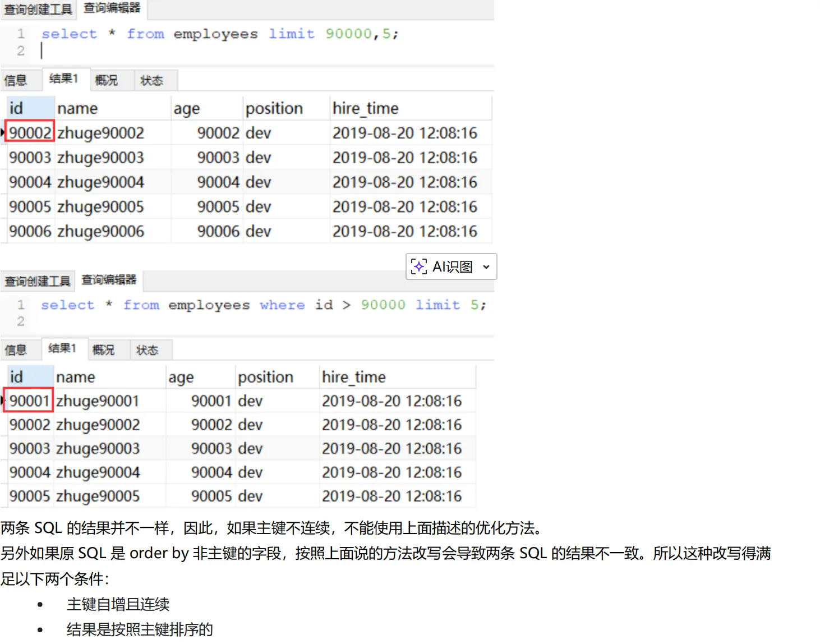The height and width of the screenshot is (644, 820).
Task: Click upper table age column header
Action: coord(207,108)
